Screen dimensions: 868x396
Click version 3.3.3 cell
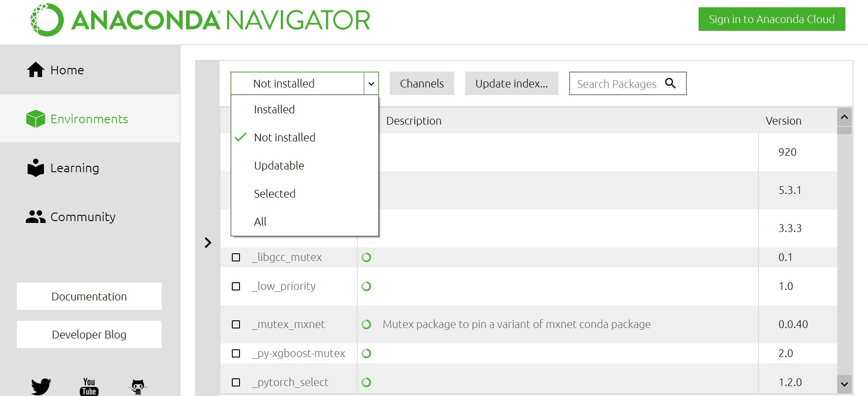pos(790,228)
